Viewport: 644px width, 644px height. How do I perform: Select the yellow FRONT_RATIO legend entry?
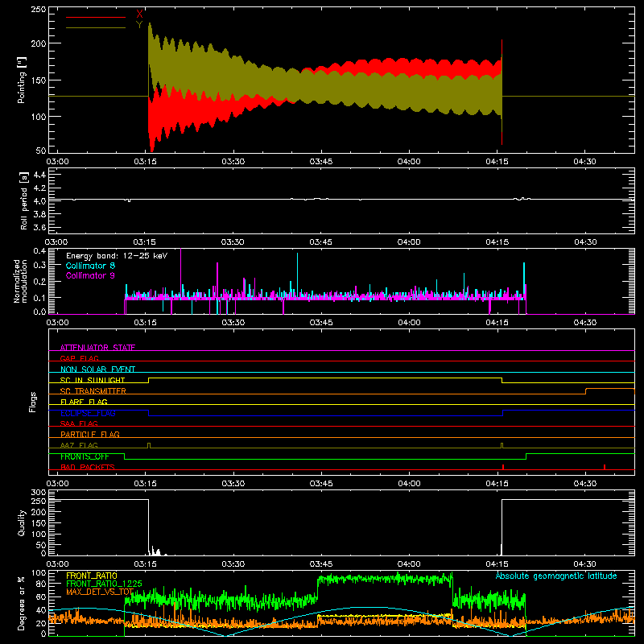coord(92,576)
